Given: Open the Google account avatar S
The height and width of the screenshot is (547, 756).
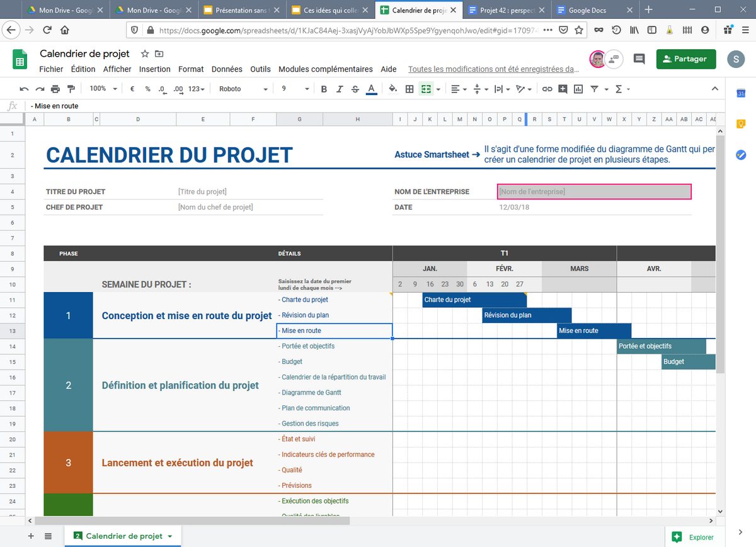Looking at the screenshot, I should (736, 59).
